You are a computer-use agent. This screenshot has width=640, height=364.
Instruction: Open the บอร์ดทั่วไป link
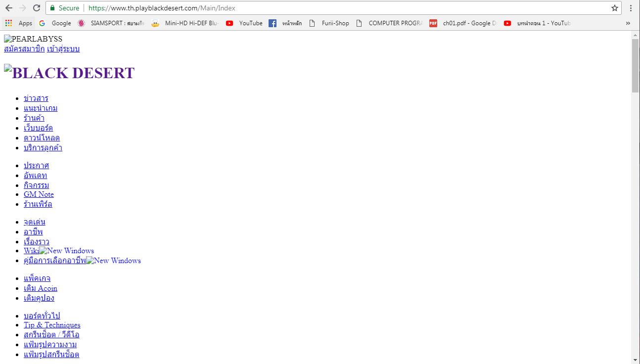pos(42,316)
